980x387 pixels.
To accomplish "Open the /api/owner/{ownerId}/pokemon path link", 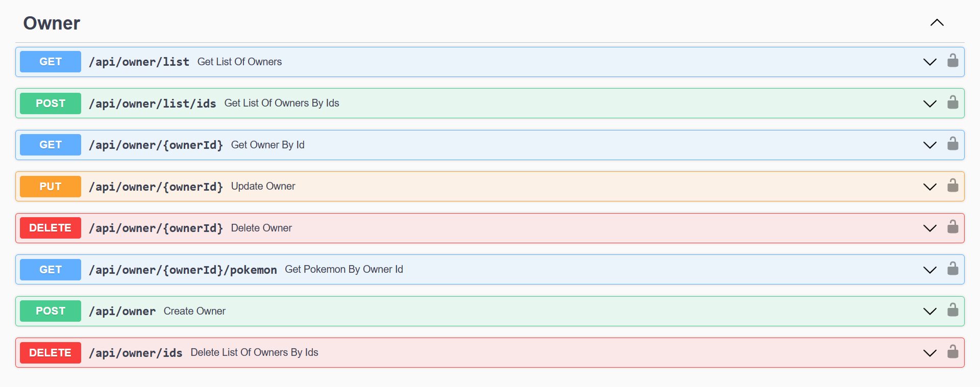I will [x=183, y=270].
